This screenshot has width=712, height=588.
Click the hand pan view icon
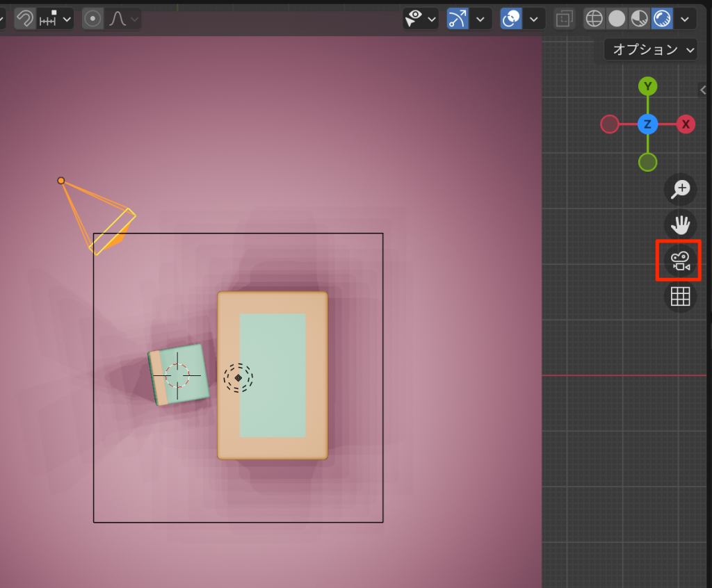[679, 224]
